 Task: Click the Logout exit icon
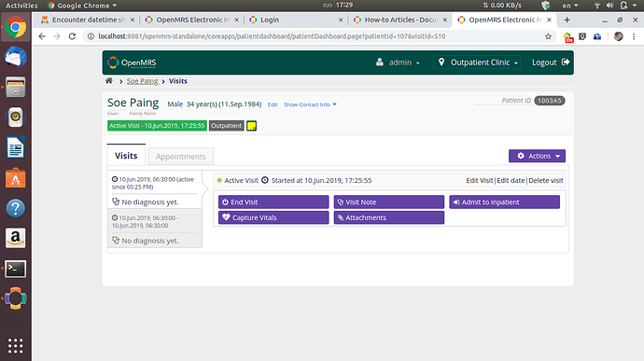pos(566,62)
